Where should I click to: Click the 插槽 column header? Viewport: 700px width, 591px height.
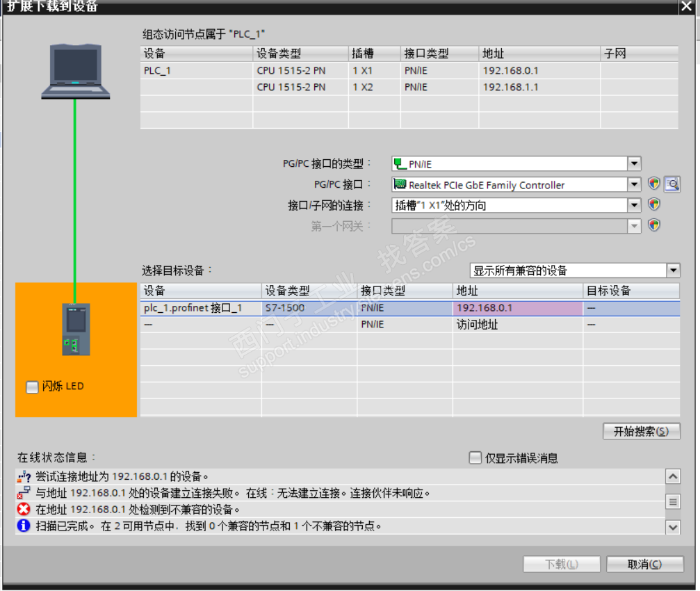(374, 54)
